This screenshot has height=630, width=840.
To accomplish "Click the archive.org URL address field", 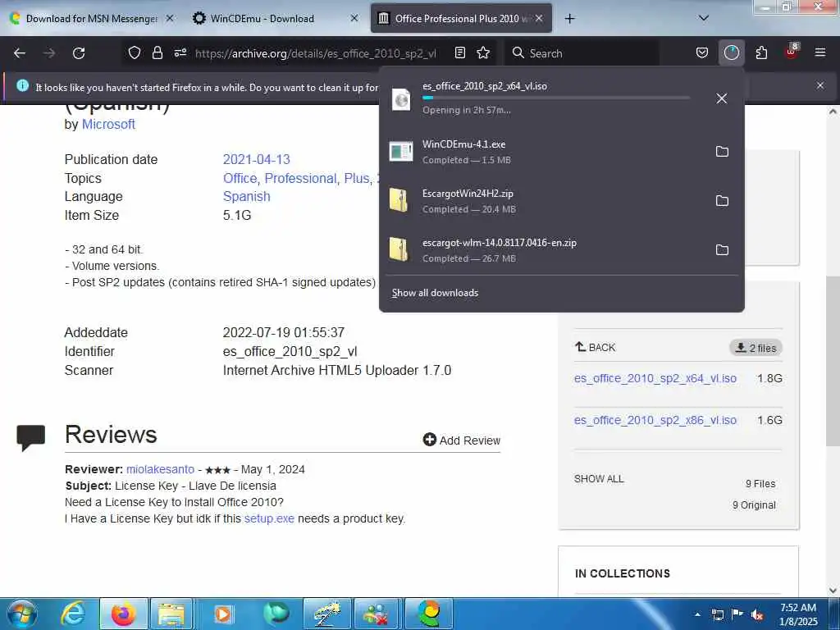I will click(x=316, y=53).
